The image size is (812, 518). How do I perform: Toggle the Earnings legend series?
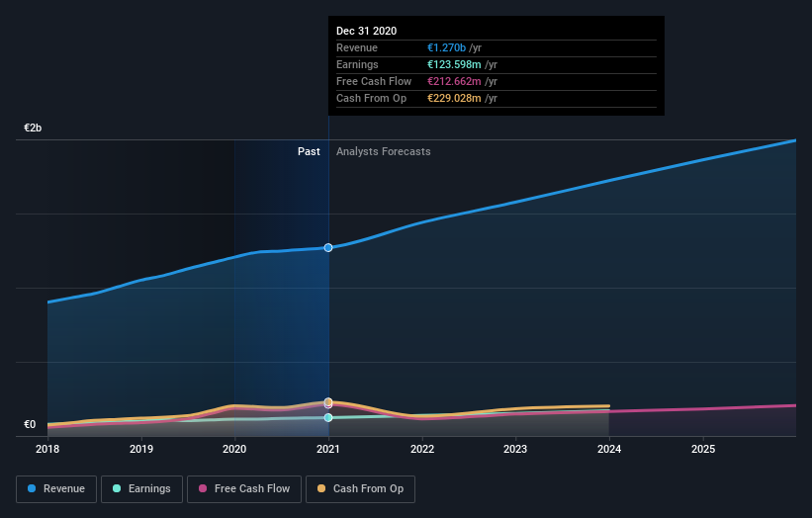click(141, 489)
